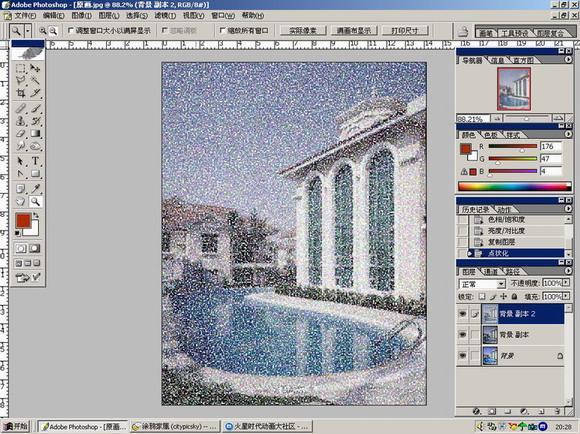
Task: Open the 滤镜 menu
Action: click(165, 16)
